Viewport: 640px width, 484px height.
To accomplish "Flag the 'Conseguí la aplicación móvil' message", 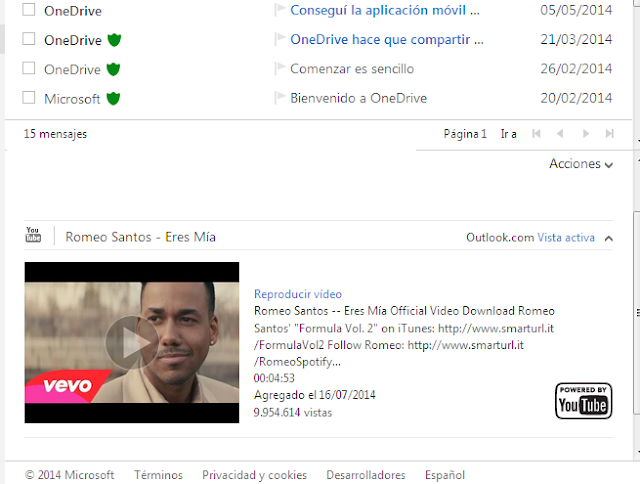I will point(280,9).
